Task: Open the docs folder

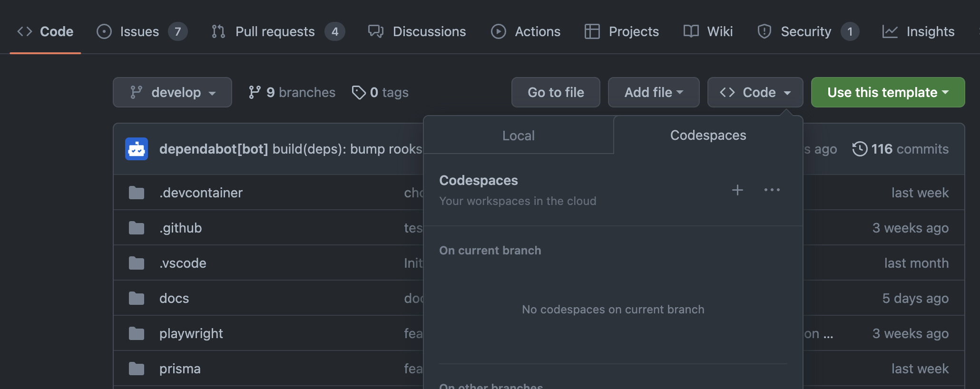Action: point(174,298)
